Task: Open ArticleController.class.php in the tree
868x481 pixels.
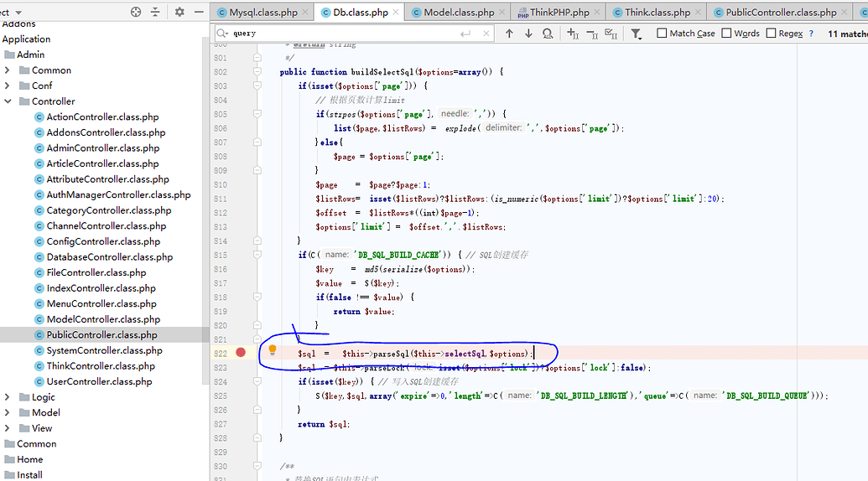Action: click(x=102, y=163)
